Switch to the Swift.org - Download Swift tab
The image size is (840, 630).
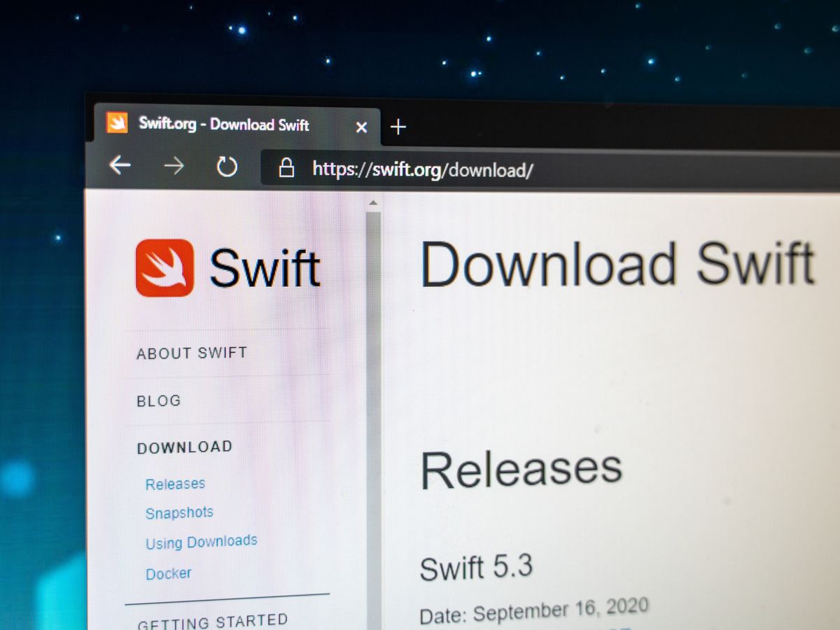coord(224,125)
